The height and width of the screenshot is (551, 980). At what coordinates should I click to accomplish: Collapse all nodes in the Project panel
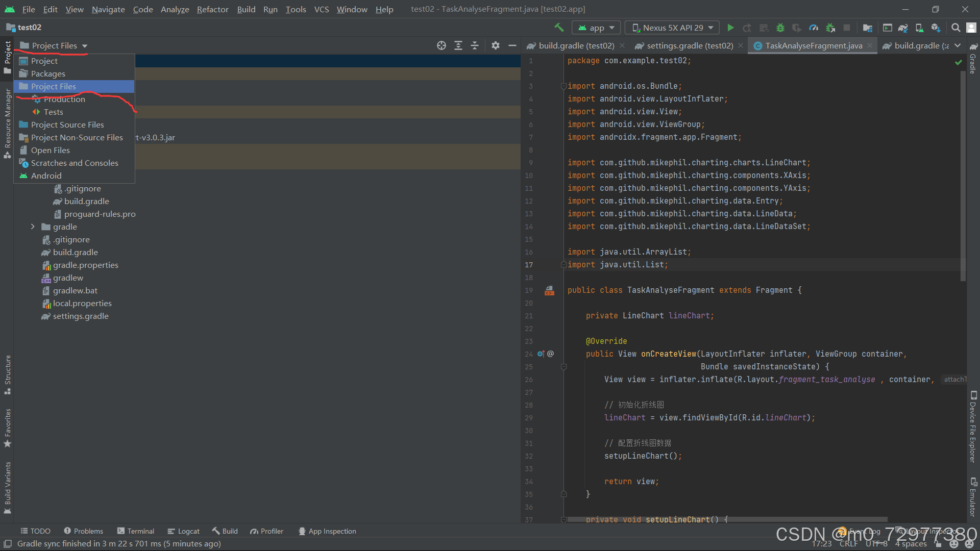point(475,45)
